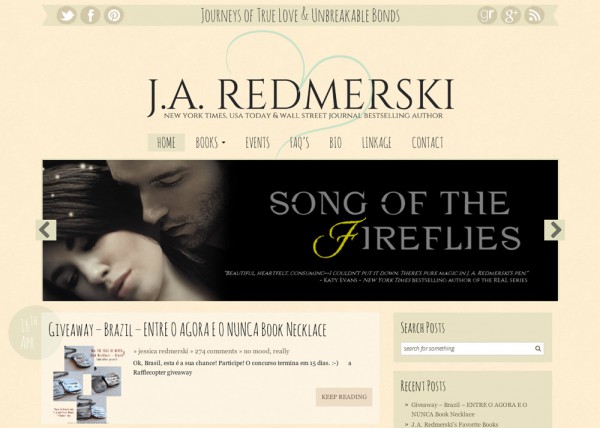This screenshot has width=600, height=428.
Task: Open the Pinterest icon link
Action: point(114,15)
